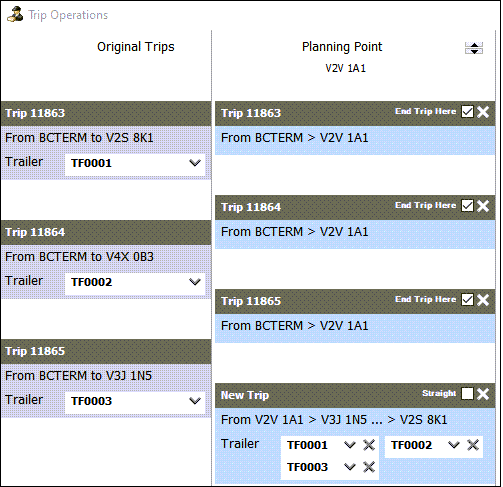Screen dimensions: 503x487
Task: Open Trailer dropdown for original Trip 11864
Action: coord(135,282)
